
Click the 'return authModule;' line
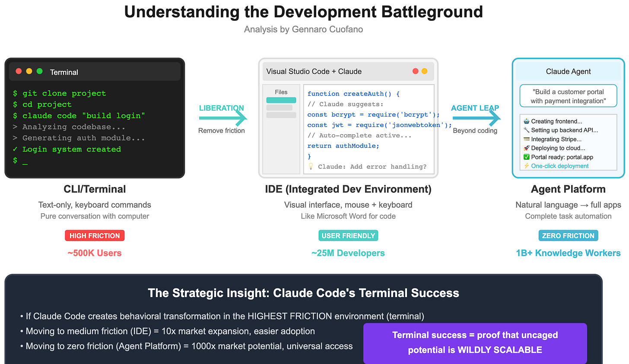pyautogui.click(x=343, y=146)
